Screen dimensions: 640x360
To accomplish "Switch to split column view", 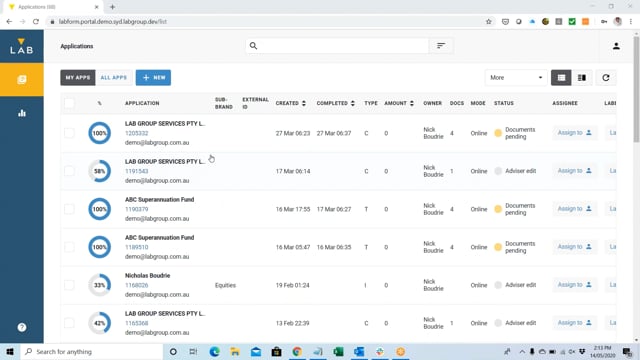I will point(582,78).
